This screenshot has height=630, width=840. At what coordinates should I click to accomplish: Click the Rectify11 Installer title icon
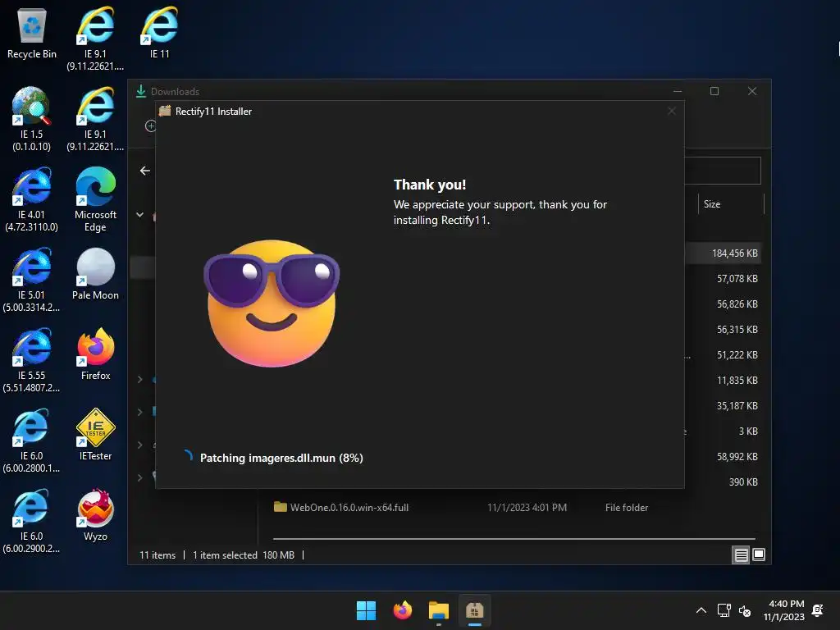[165, 111]
